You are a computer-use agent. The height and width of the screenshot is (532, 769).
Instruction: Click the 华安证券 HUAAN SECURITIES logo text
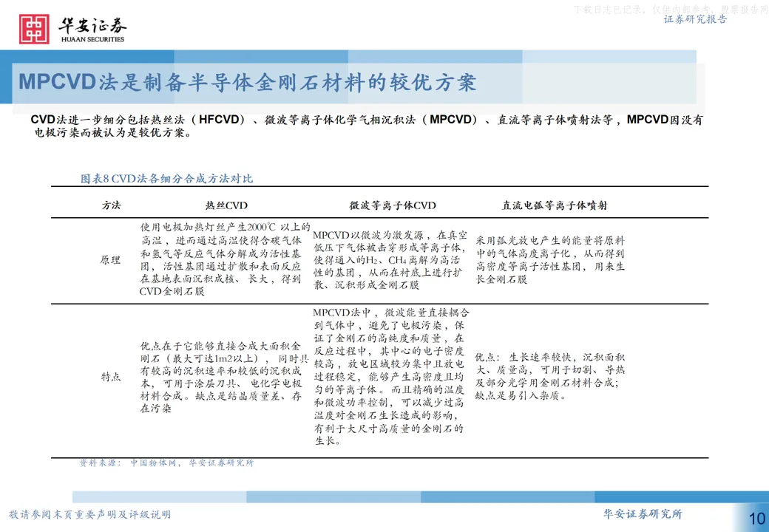point(92,30)
